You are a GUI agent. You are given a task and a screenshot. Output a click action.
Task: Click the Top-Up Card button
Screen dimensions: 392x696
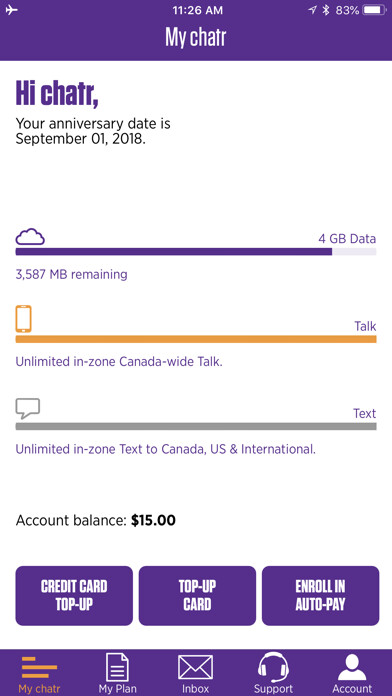[x=198, y=596]
